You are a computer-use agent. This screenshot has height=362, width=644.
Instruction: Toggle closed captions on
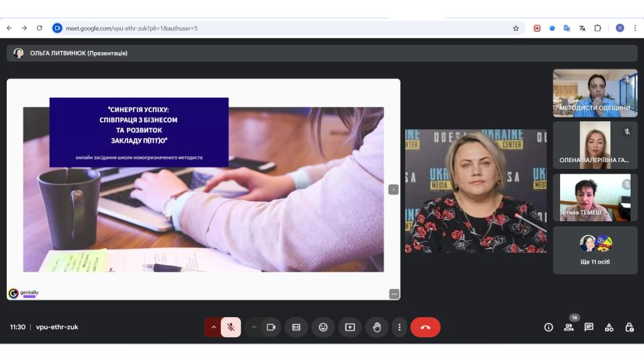click(297, 327)
